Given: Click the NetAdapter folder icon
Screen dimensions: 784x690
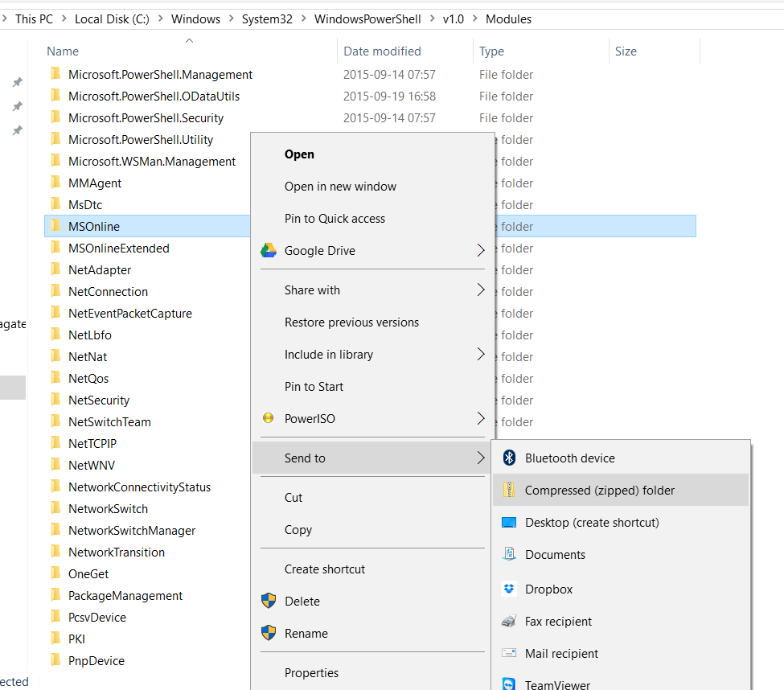Looking at the screenshot, I should 55,269.
